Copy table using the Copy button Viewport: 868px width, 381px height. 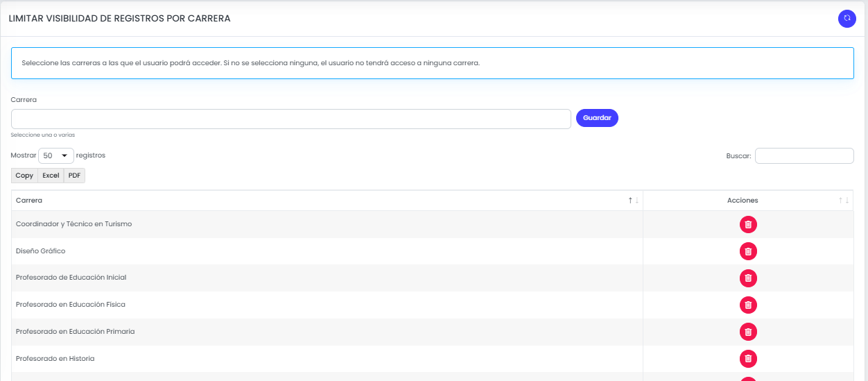24,176
